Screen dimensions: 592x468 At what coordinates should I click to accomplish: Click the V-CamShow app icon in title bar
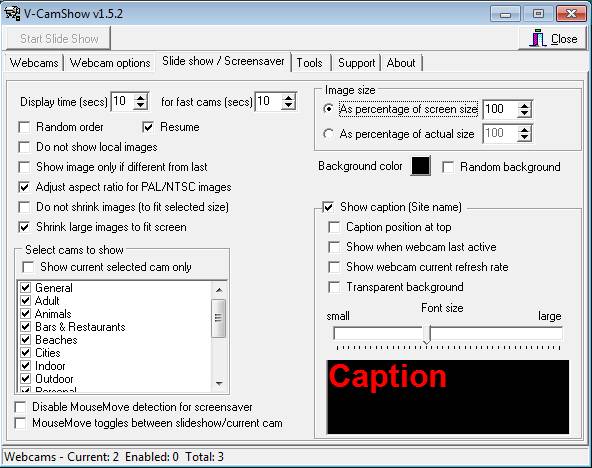tap(12, 14)
